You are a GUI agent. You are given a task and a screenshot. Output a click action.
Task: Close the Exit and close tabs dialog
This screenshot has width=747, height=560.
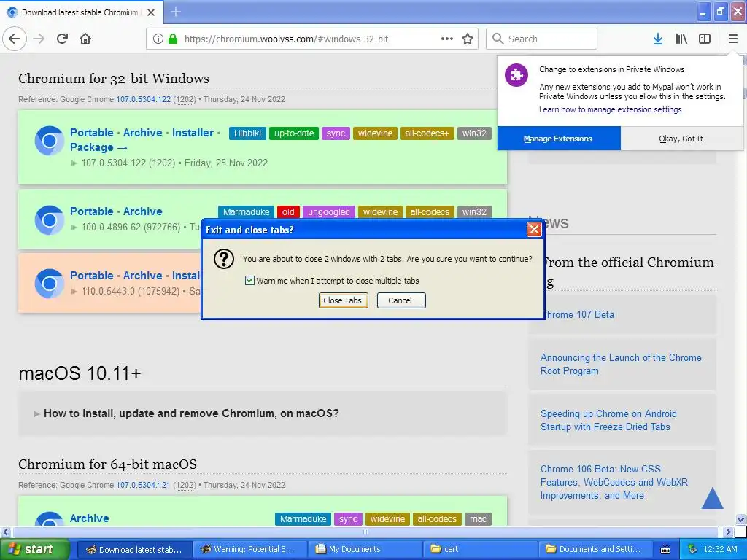click(534, 230)
